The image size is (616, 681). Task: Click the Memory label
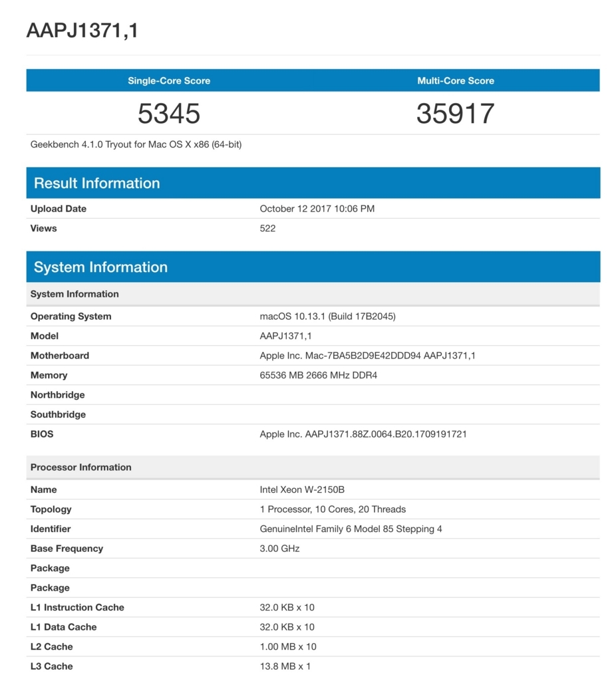[49, 375]
